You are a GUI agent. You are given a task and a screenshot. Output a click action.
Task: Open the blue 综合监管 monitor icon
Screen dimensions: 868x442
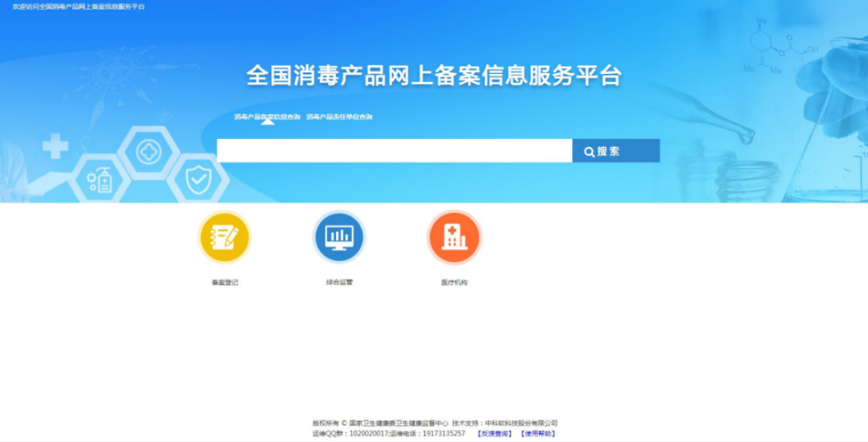coord(338,237)
